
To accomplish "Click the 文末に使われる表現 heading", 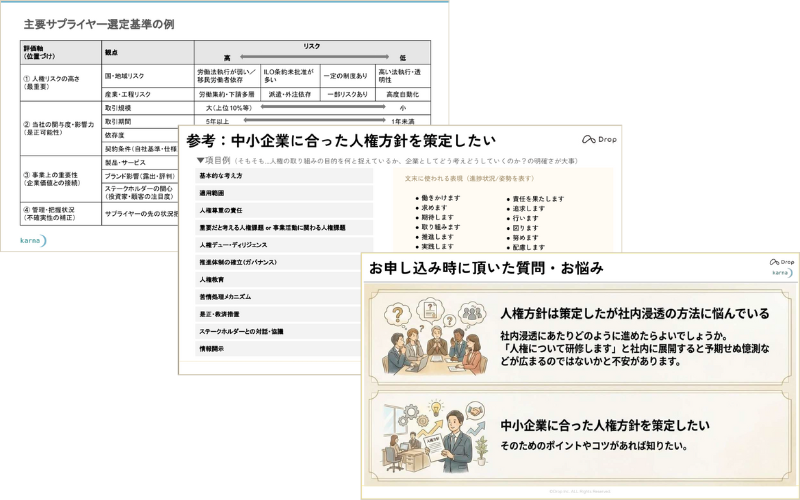I will (469, 179).
